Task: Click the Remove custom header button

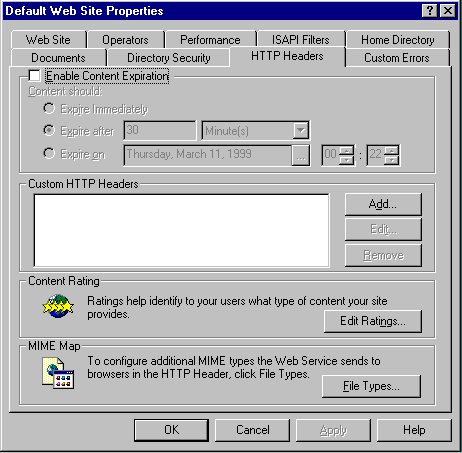Action: point(383,255)
